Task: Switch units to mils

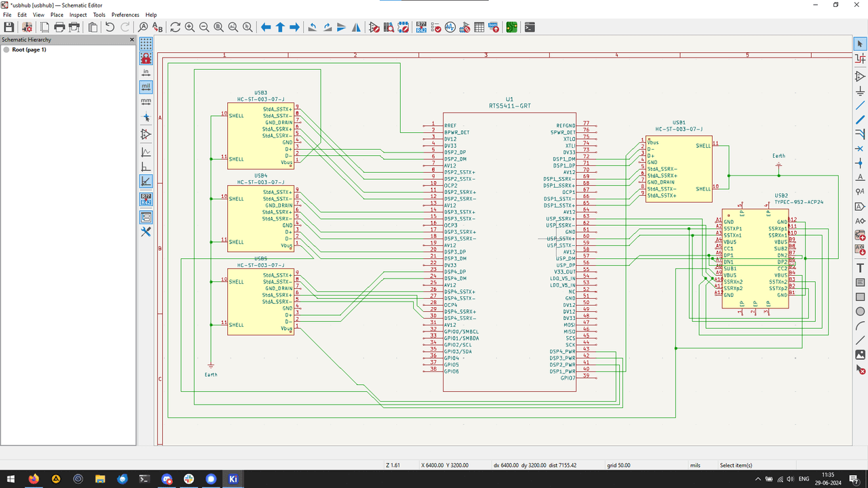Action: click(146, 87)
